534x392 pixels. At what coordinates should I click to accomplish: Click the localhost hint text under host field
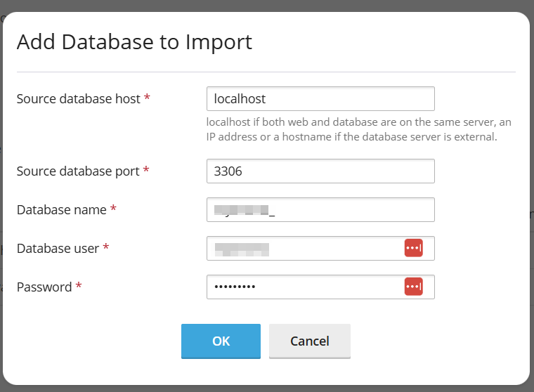pos(358,129)
